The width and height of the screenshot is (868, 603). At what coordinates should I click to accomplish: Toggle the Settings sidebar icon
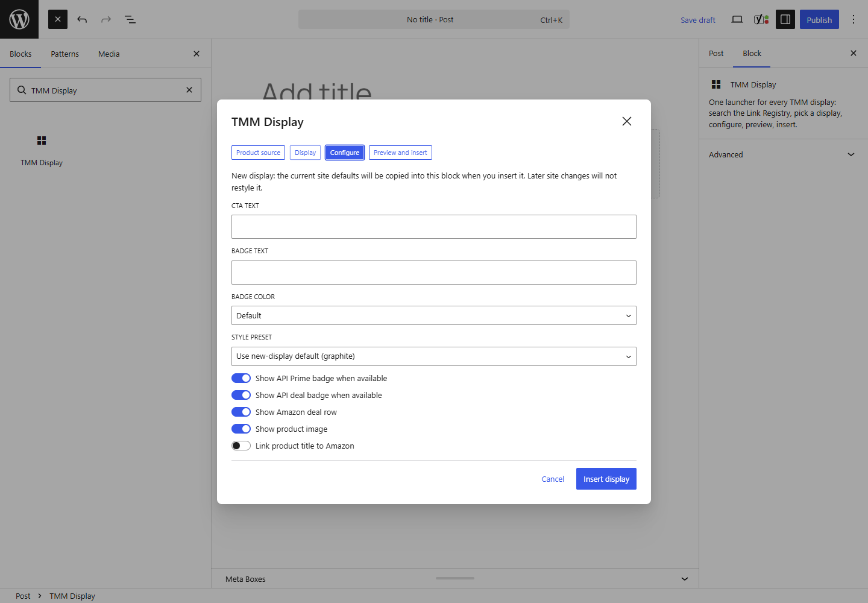click(x=785, y=19)
